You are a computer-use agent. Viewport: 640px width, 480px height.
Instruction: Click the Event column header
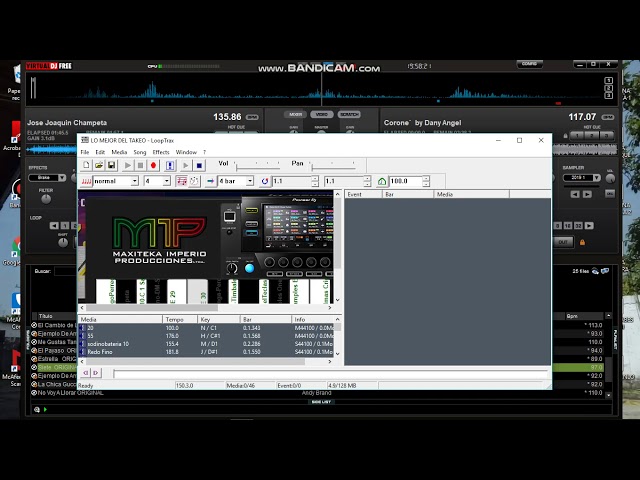[x=364, y=194]
